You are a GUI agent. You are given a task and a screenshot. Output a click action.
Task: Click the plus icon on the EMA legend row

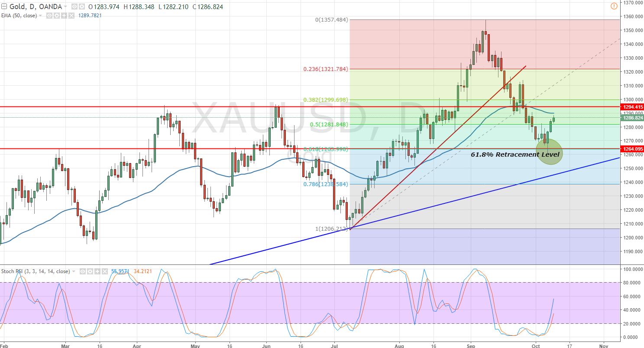64,16
